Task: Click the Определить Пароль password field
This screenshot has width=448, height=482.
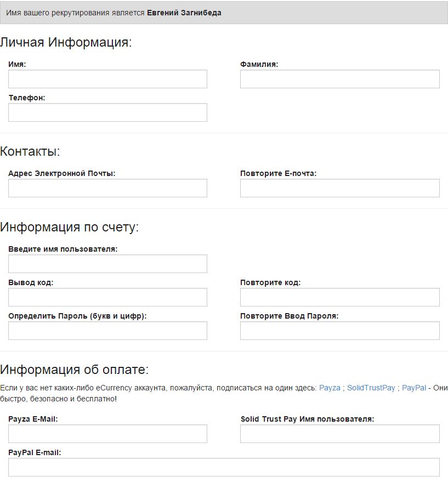Action: tap(107, 331)
